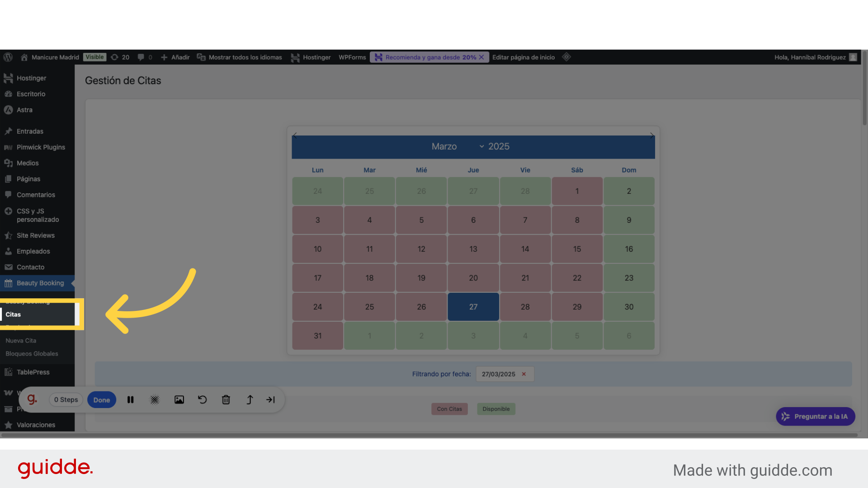Click the WordPress logo in admin bar
The width and height of the screenshot is (868, 488).
point(8,57)
